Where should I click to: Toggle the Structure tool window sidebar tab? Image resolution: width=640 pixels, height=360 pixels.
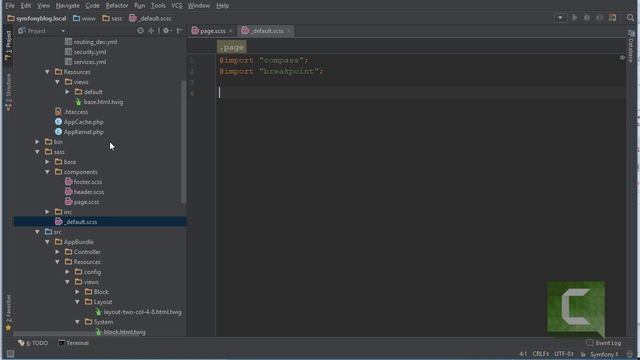click(x=8, y=92)
